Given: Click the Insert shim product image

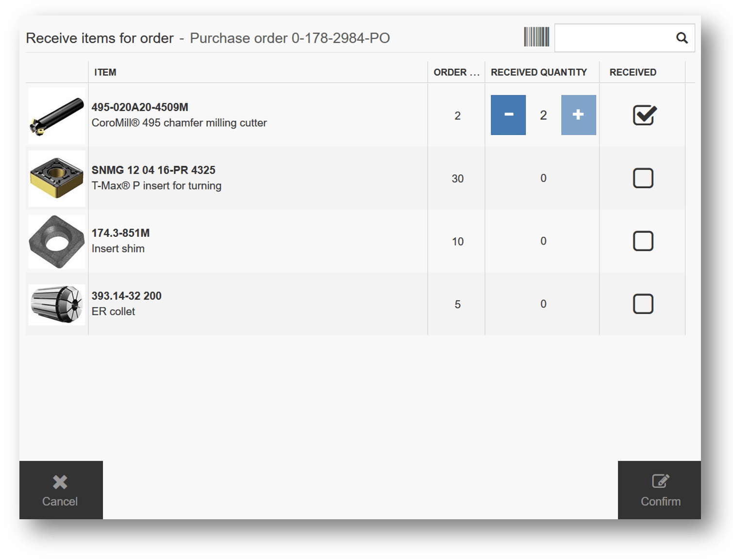Looking at the screenshot, I should (x=57, y=241).
